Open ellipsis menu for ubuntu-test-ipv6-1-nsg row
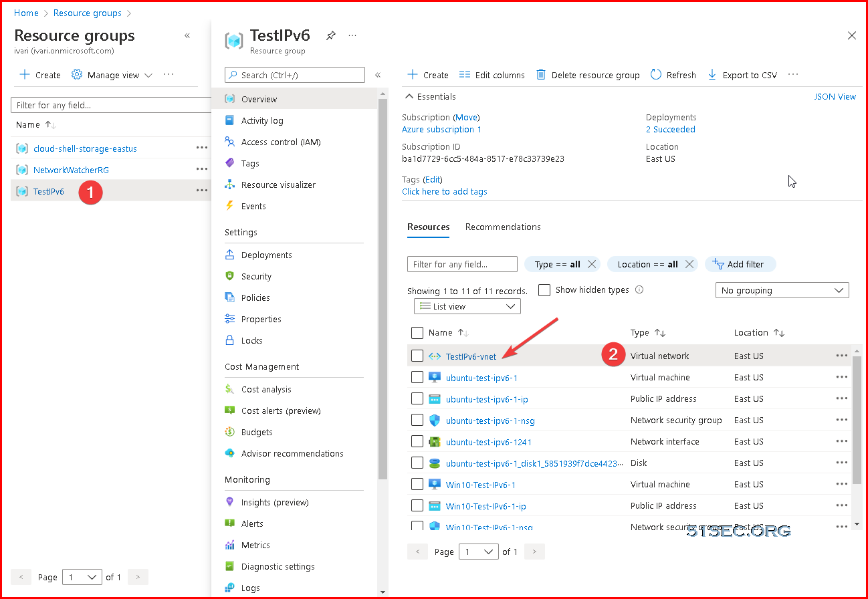Viewport: 868px width, 599px height. point(842,420)
